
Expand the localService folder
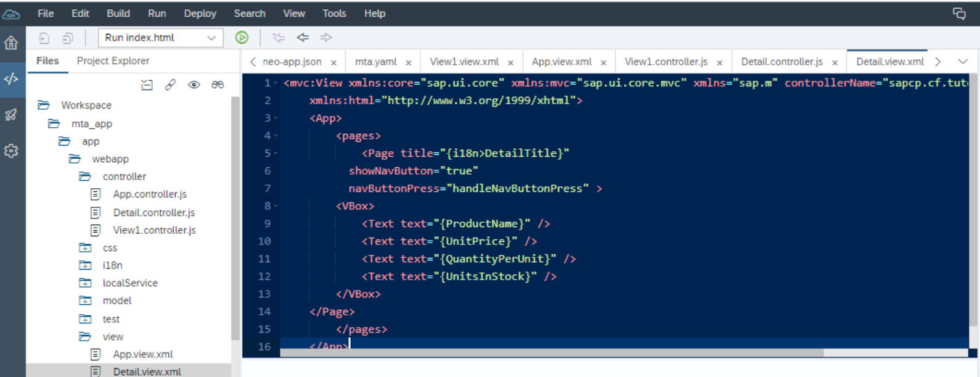click(85, 283)
